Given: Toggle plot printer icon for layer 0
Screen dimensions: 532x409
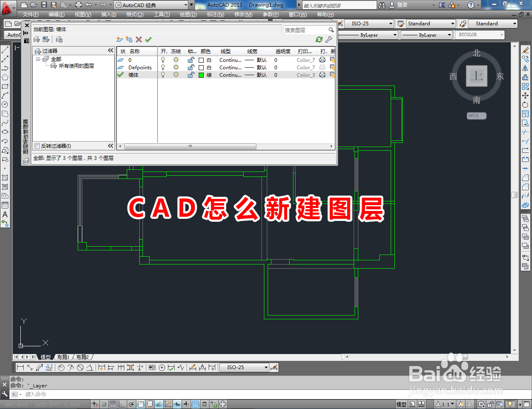Looking at the screenshot, I should [x=322, y=60].
